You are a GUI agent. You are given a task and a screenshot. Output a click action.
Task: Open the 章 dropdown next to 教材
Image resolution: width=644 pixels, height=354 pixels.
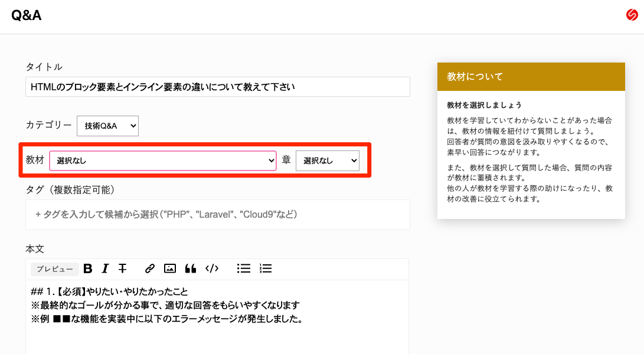328,160
